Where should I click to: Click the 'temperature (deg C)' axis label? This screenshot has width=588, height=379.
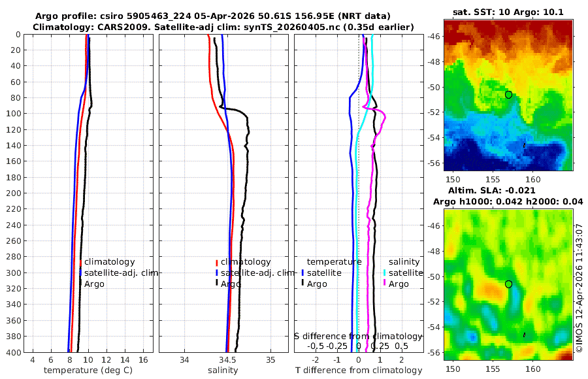(x=88, y=371)
